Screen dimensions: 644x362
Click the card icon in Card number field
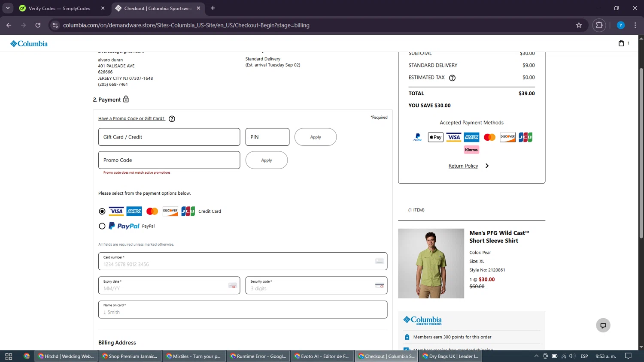tap(379, 261)
